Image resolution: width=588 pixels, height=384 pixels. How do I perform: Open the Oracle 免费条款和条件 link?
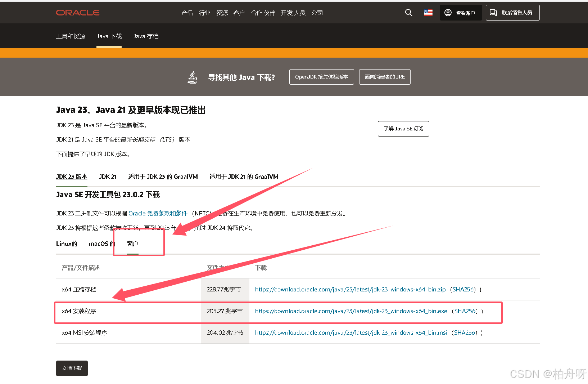(158, 213)
